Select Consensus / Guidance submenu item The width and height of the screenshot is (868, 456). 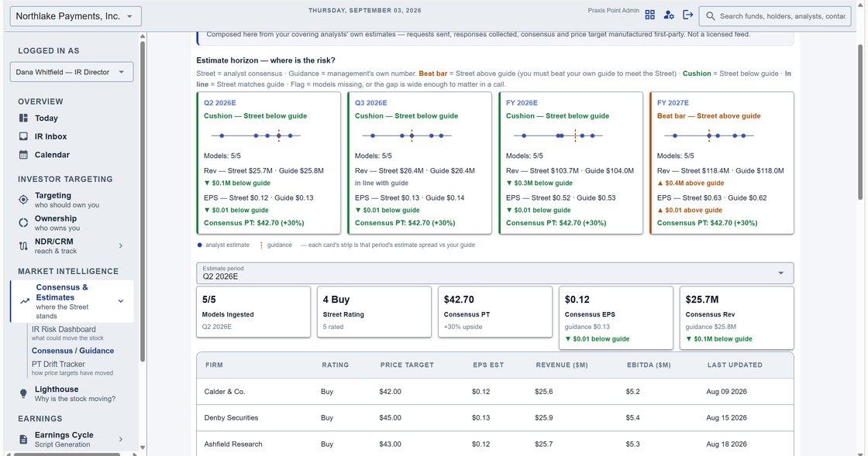[x=73, y=351]
